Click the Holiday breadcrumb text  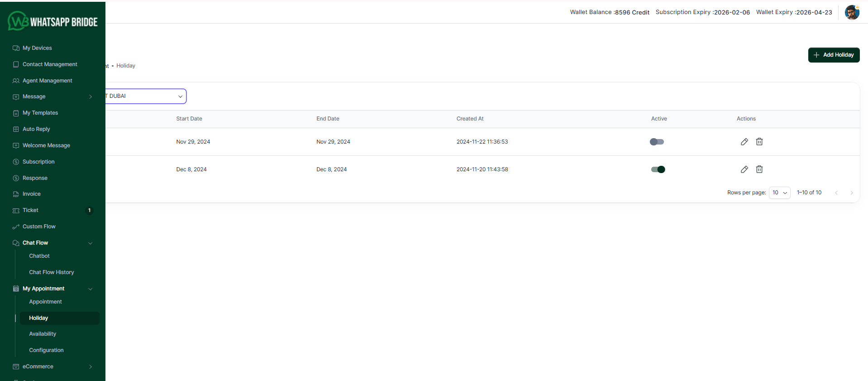pos(126,66)
